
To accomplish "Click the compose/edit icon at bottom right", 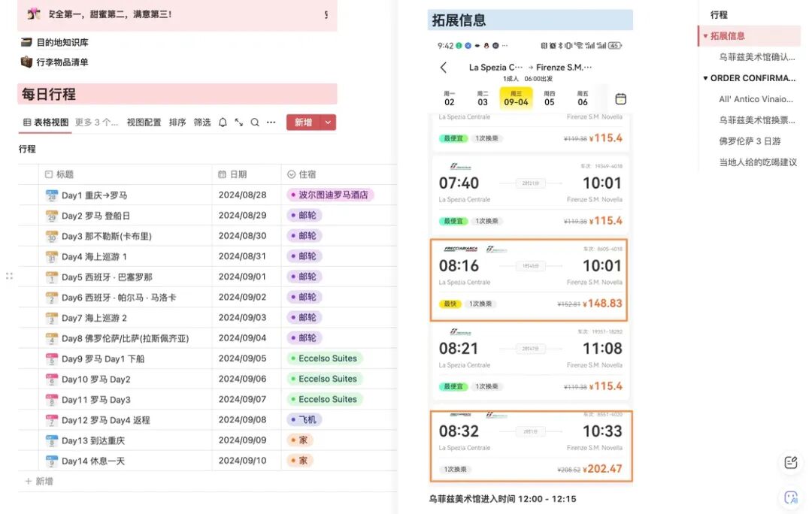I will pos(790,462).
